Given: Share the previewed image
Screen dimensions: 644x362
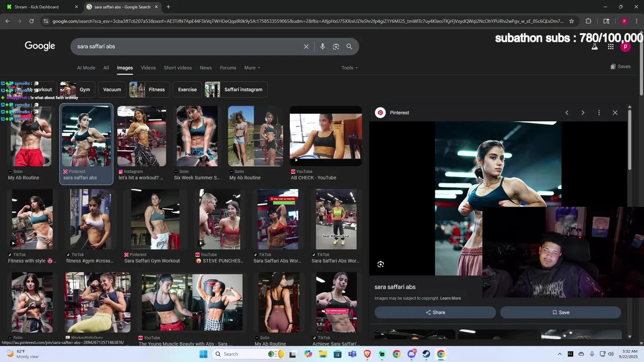Looking at the screenshot, I should [x=435, y=312].
